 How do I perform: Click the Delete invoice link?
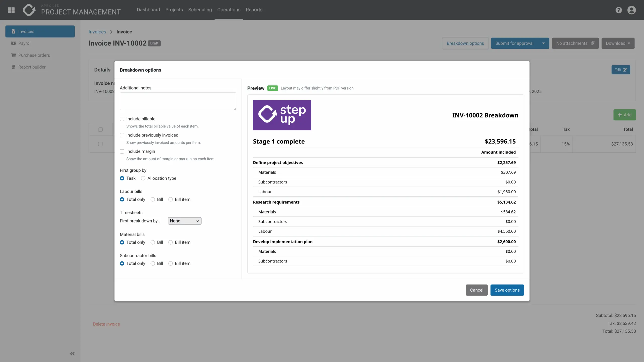pyautogui.click(x=106, y=324)
